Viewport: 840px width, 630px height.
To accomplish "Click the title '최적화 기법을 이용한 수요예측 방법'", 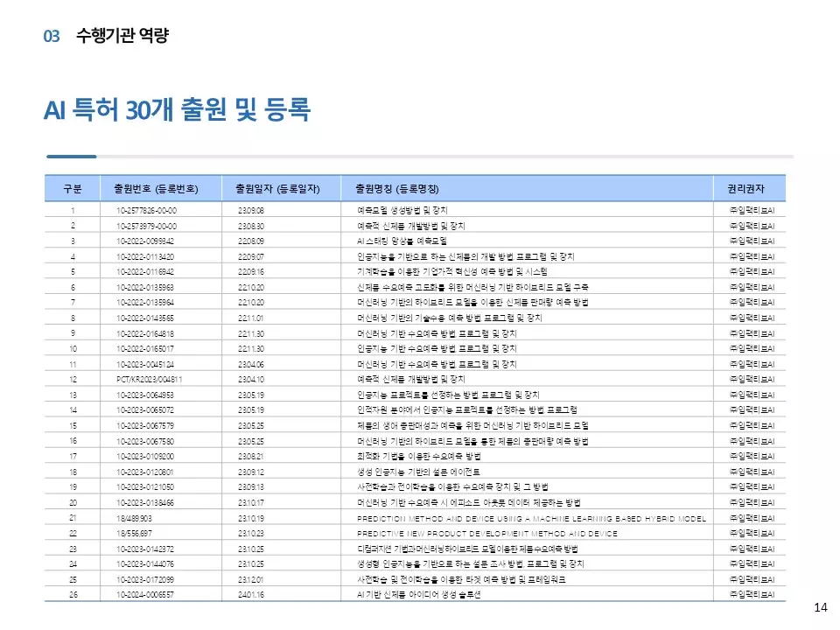I will click(419, 456).
